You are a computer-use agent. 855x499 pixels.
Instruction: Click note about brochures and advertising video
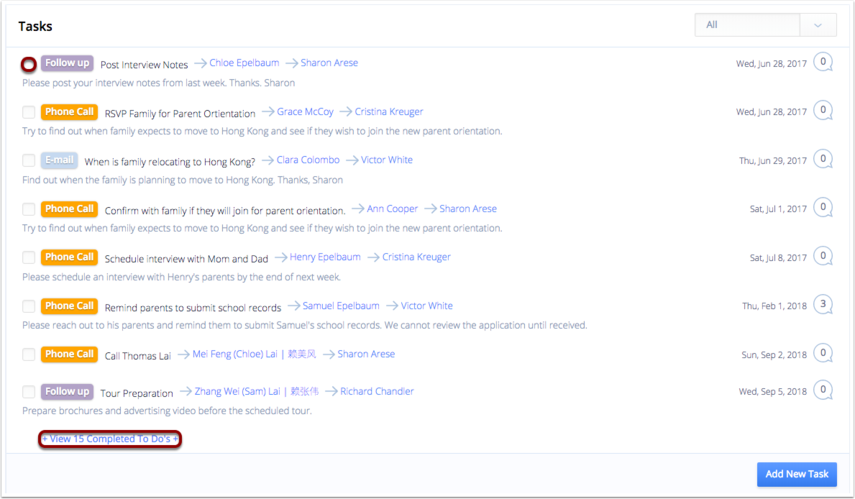167,411
